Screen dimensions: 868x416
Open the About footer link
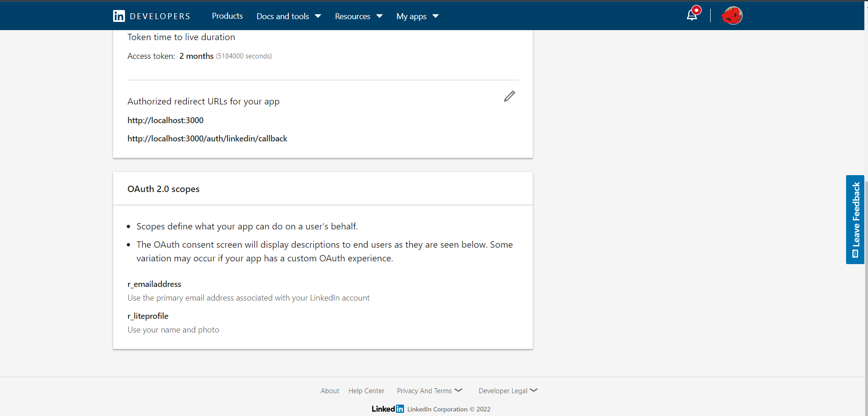coord(330,391)
